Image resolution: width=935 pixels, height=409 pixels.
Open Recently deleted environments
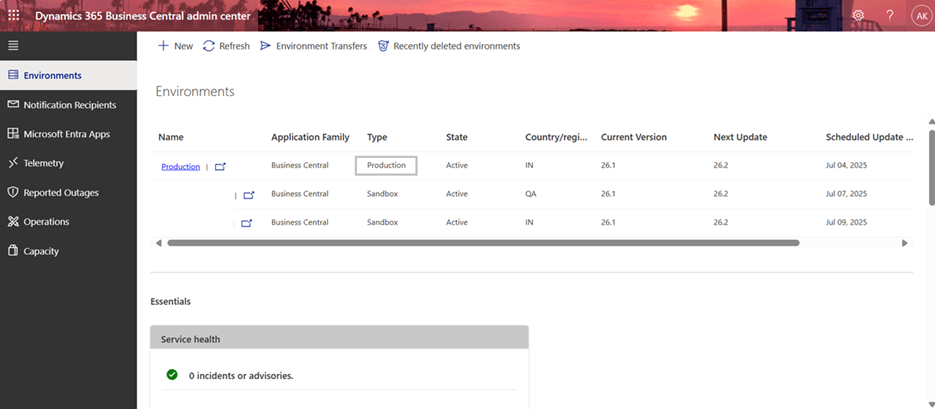pyautogui.click(x=457, y=46)
